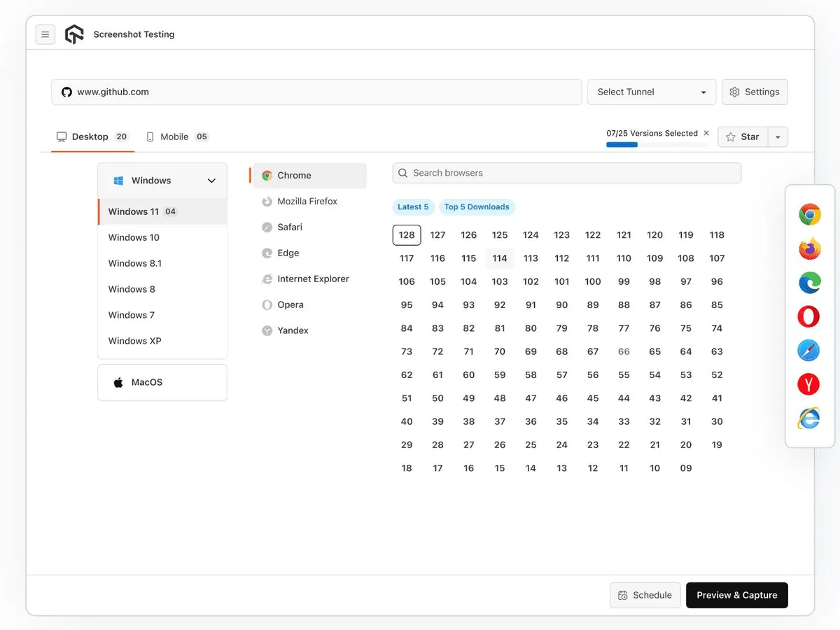Clear selected versions with the X icon
The height and width of the screenshot is (630, 840).
[706, 133]
